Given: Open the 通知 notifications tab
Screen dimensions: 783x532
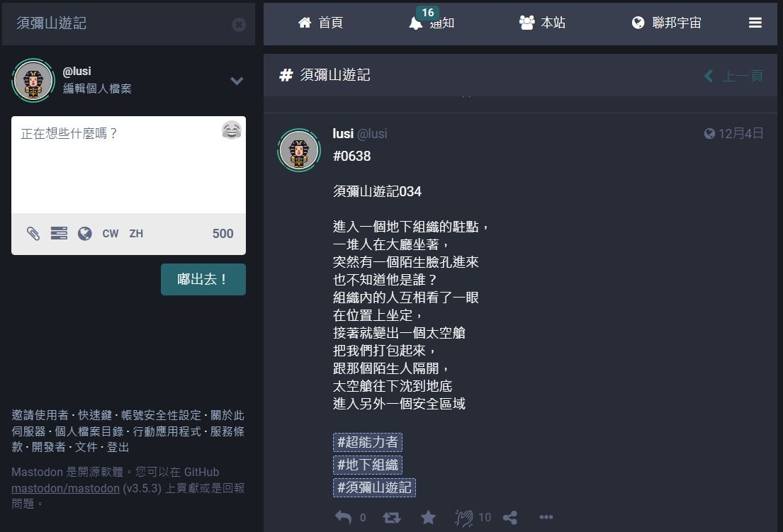Looking at the screenshot, I should (x=432, y=23).
